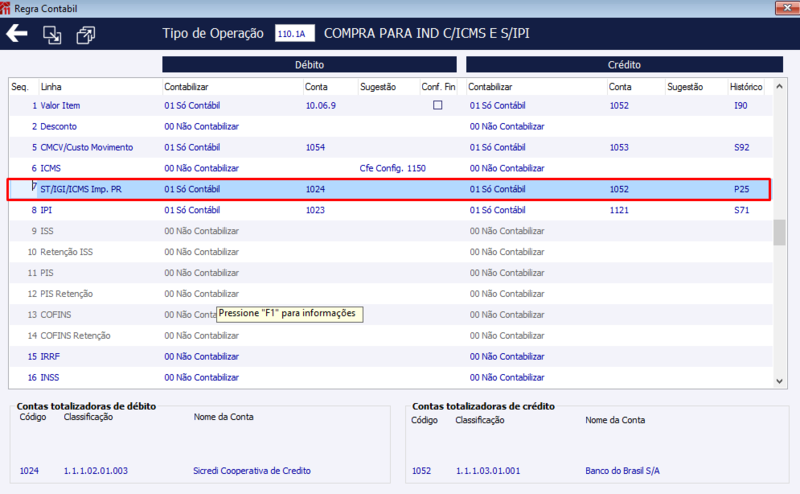This screenshot has height=494, width=800.
Task: Click history code P25
Action: point(741,189)
